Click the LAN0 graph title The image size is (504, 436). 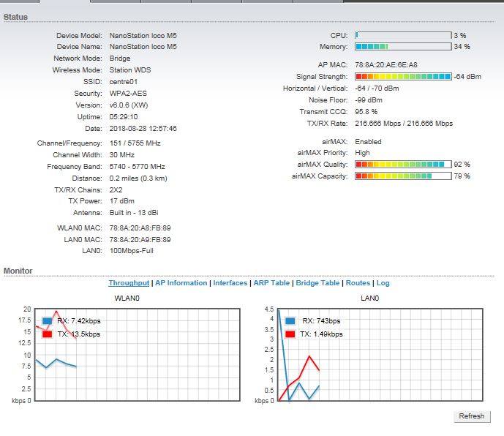coord(370,298)
